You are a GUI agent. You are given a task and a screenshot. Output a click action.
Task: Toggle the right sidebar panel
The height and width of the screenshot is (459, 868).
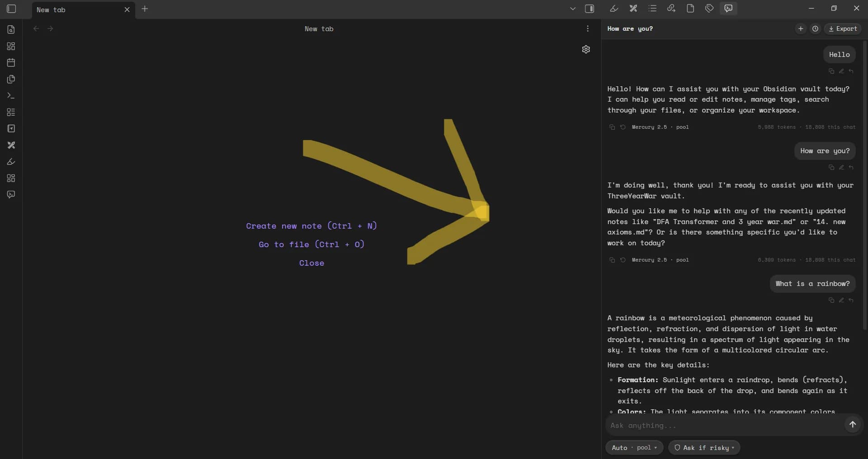click(x=590, y=9)
